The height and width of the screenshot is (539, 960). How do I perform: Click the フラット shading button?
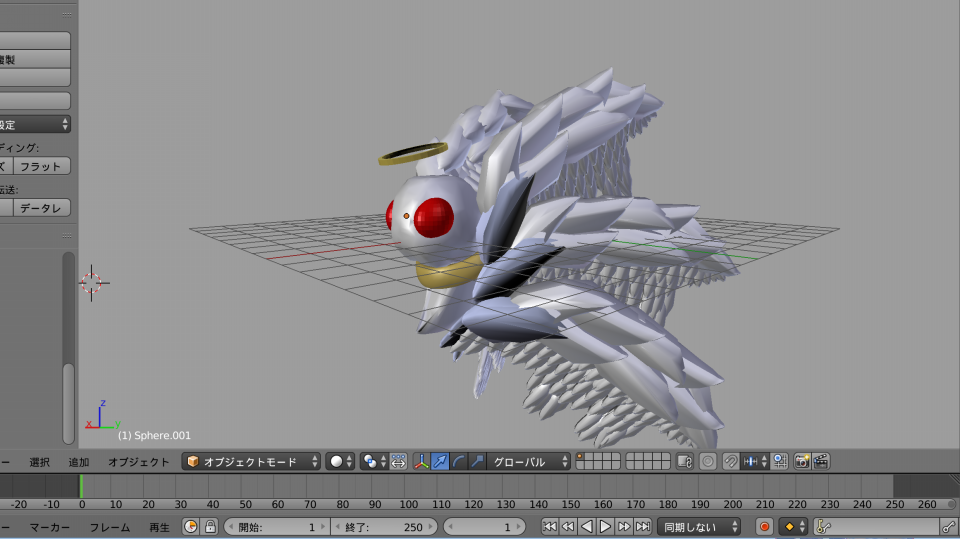pos(41,166)
